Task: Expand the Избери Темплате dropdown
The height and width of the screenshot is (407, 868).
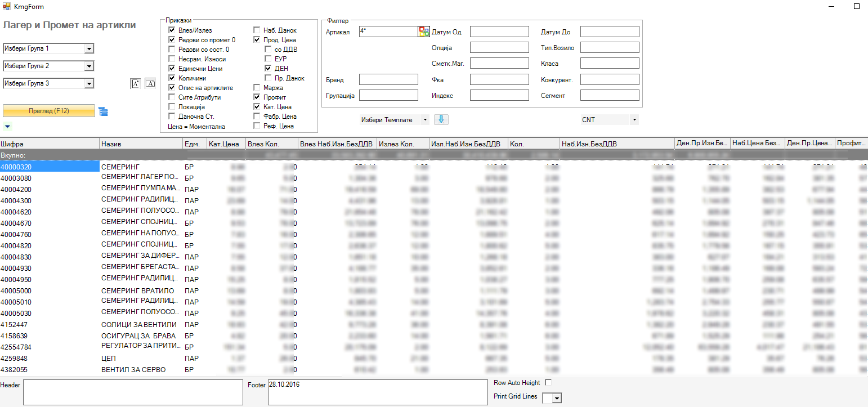Action: coord(424,120)
